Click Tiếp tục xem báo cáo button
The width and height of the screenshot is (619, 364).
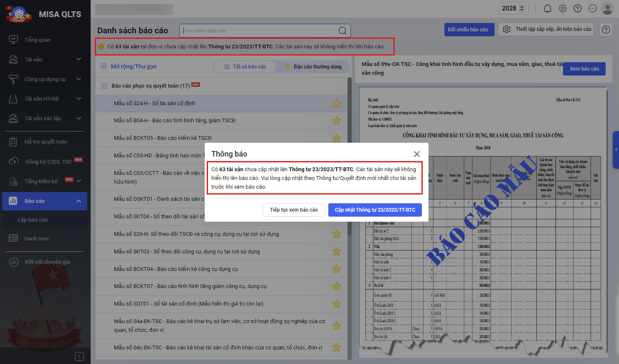(294, 210)
